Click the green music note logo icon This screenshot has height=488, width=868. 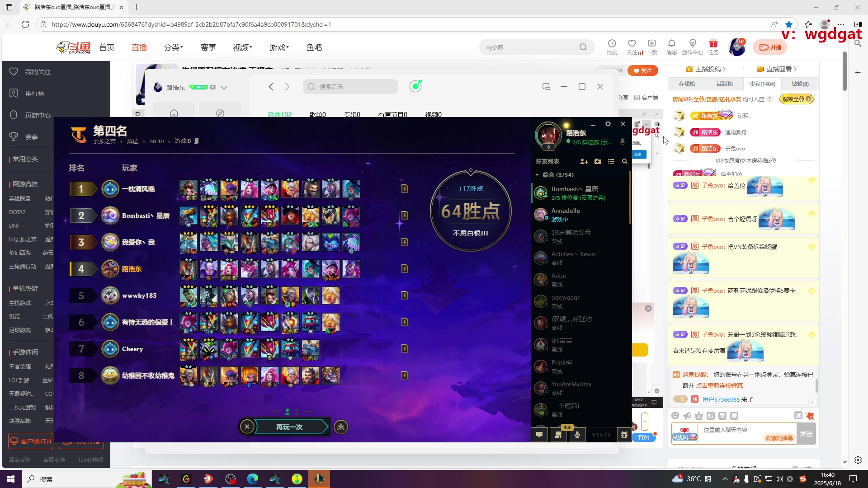point(415,86)
